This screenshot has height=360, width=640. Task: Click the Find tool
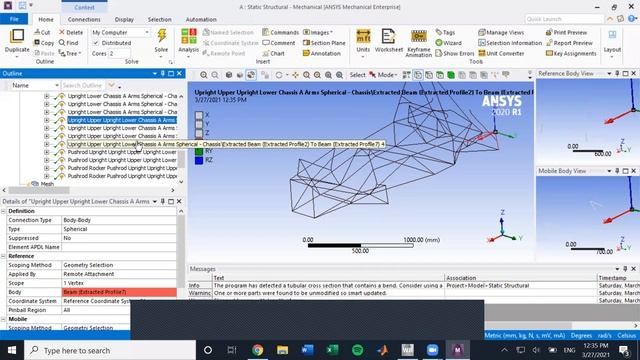click(68, 43)
